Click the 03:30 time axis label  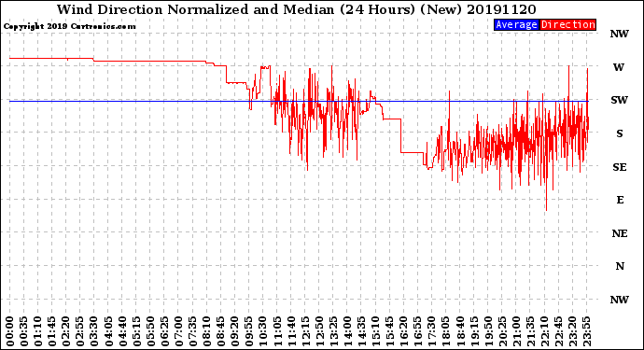94,331
